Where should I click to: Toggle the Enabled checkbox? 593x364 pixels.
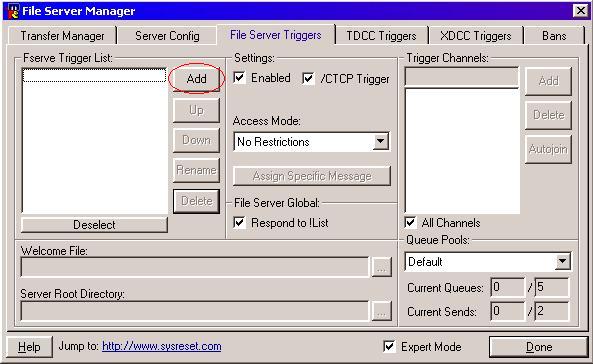pos(239,78)
